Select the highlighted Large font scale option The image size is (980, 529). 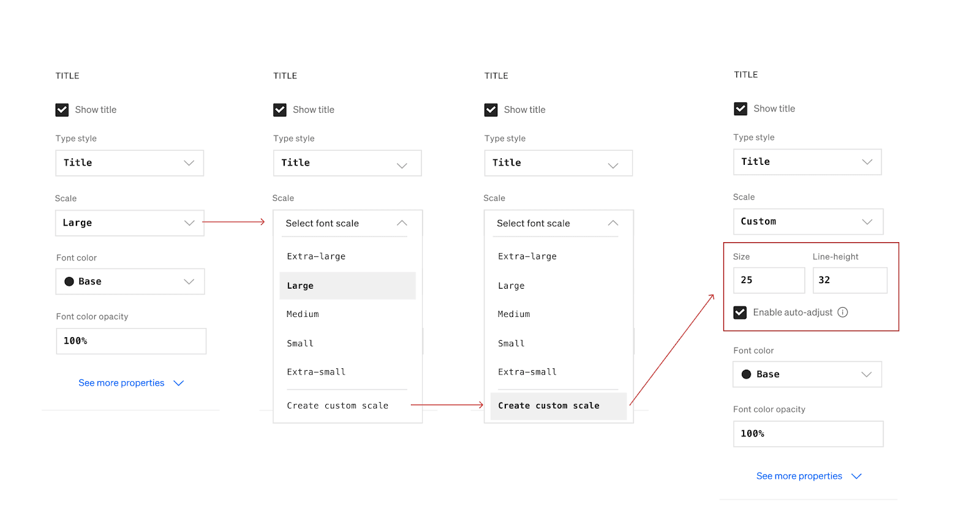[x=347, y=286]
